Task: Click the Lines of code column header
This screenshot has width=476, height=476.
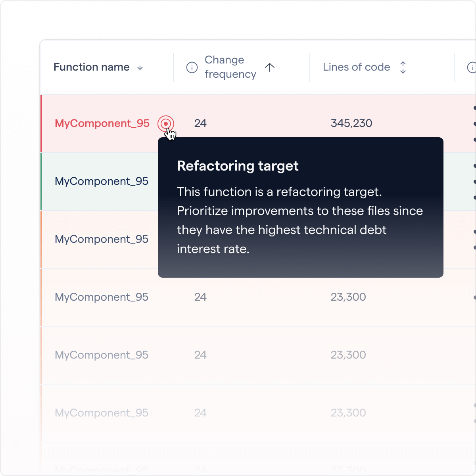Action: click(x=356, y=67)
